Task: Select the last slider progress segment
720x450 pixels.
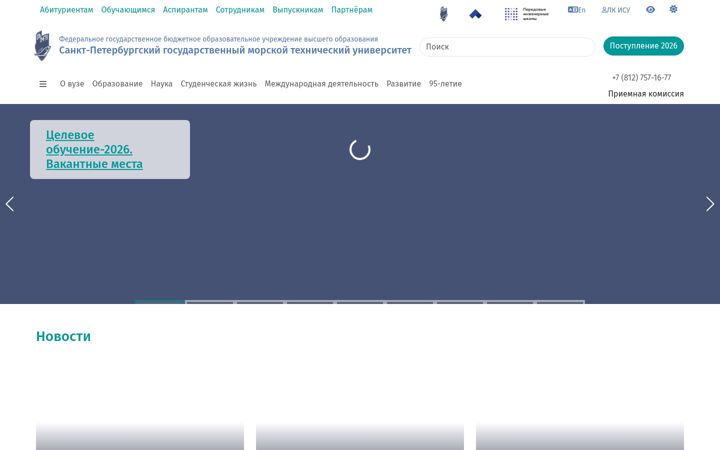Action: pos(560,302)
